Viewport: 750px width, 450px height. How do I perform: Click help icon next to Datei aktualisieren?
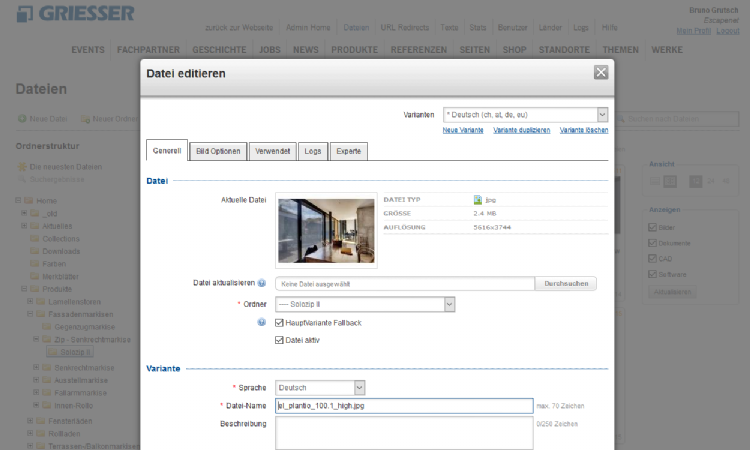point(262,284)
